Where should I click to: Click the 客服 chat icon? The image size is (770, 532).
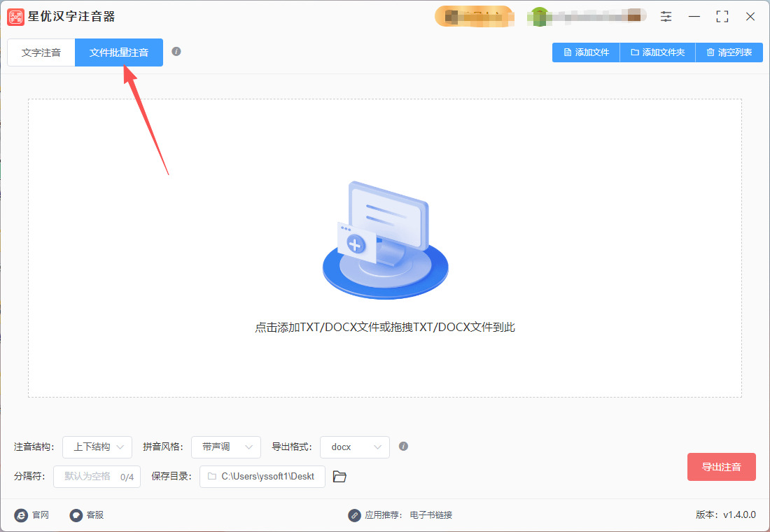(x=76, y=515)
